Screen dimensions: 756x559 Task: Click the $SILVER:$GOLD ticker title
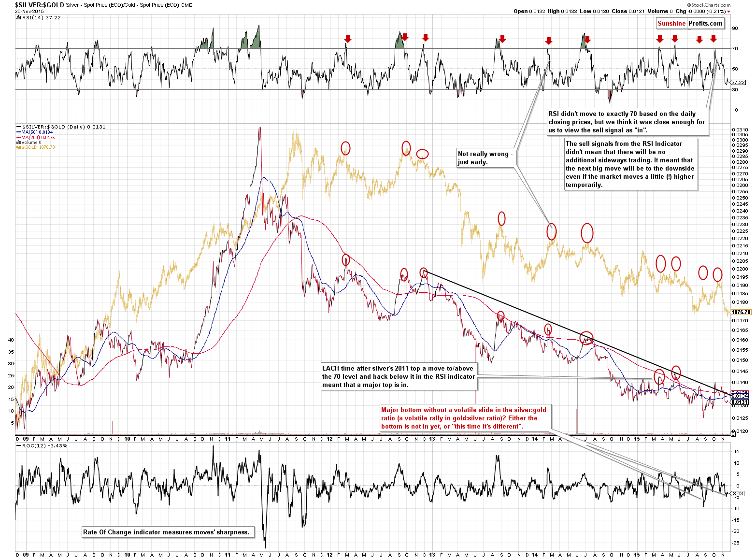pyautogui.click(x=40, y=5)
